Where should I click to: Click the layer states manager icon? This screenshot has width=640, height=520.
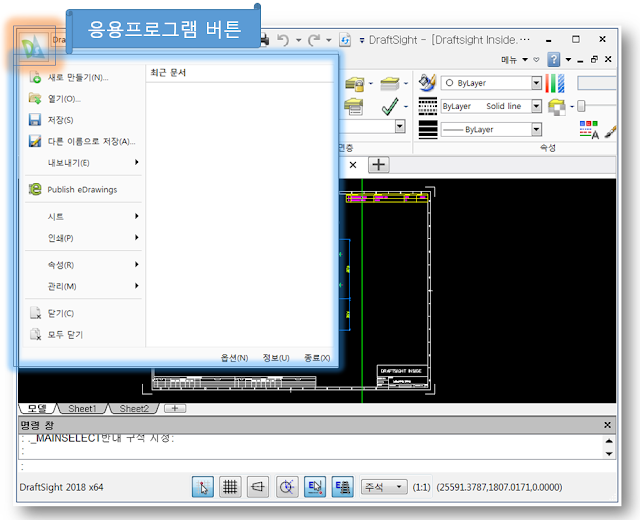pos(353,107)
